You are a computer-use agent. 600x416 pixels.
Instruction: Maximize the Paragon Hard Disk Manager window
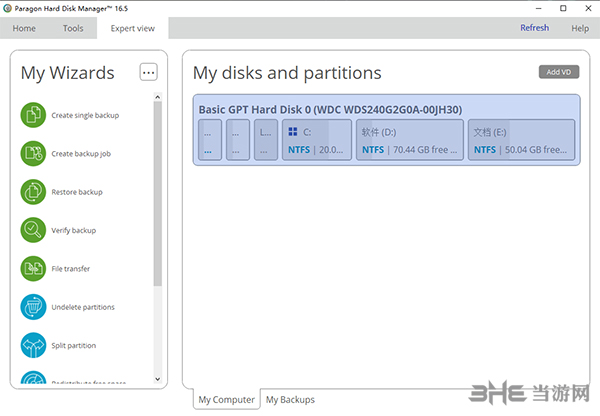(563, 8)
